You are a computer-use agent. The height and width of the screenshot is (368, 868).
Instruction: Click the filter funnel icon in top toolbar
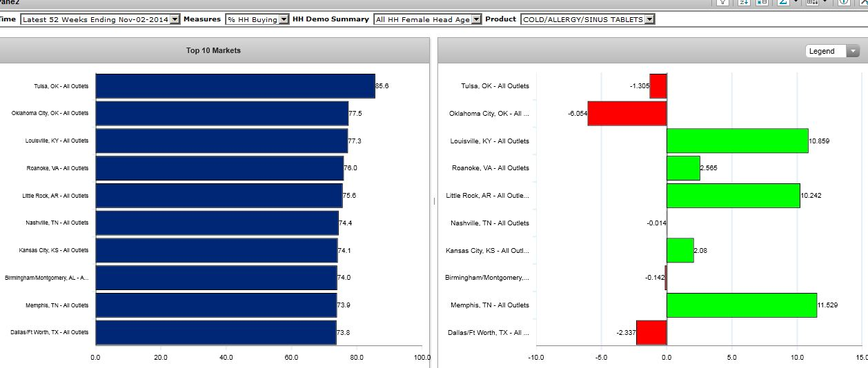tap(722, 3)
